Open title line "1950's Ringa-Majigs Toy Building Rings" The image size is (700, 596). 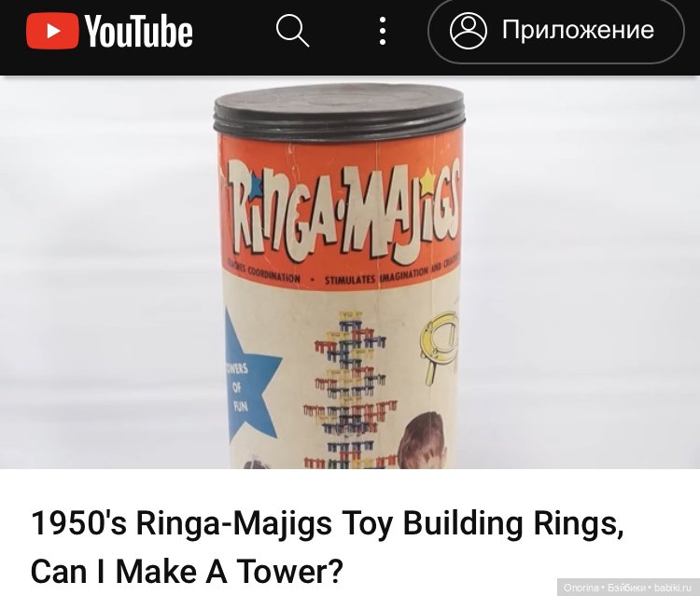tap(327, 524)
